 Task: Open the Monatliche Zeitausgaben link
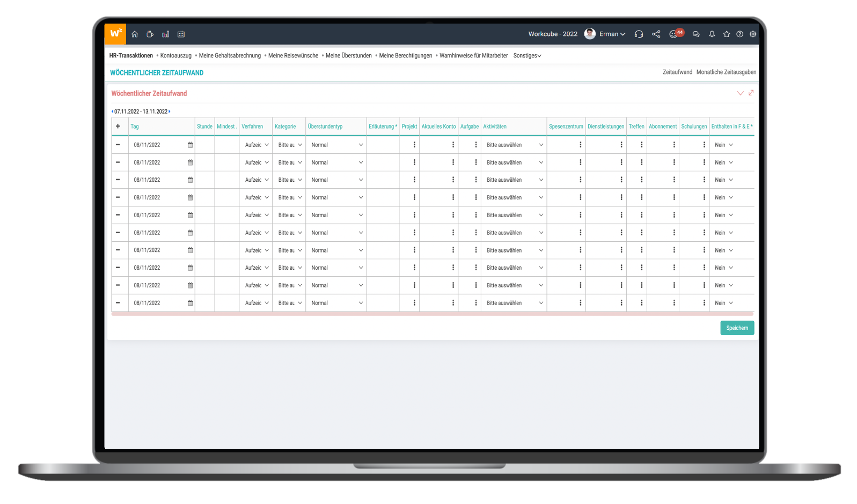726,72
